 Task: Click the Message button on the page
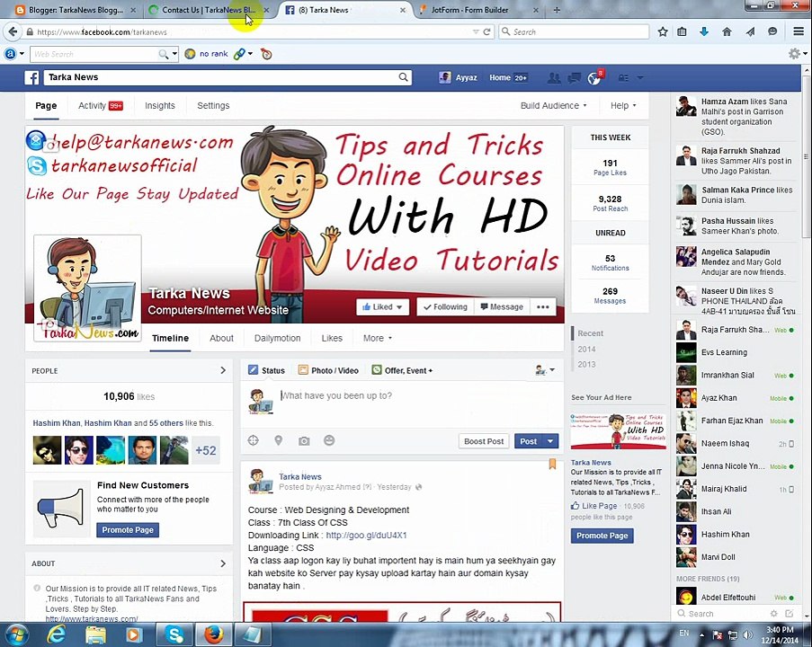pyautogui.click(x=502, y=307)
